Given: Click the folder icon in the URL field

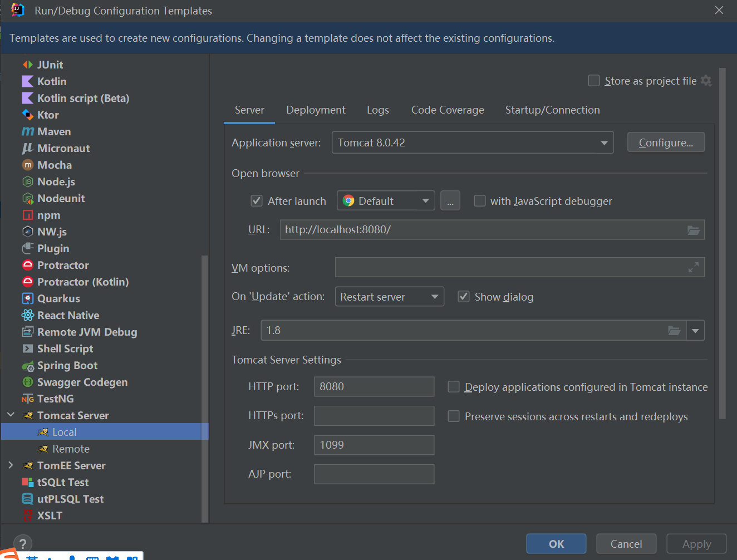Looking at the screenshot, I should click(x=694, y=230).
